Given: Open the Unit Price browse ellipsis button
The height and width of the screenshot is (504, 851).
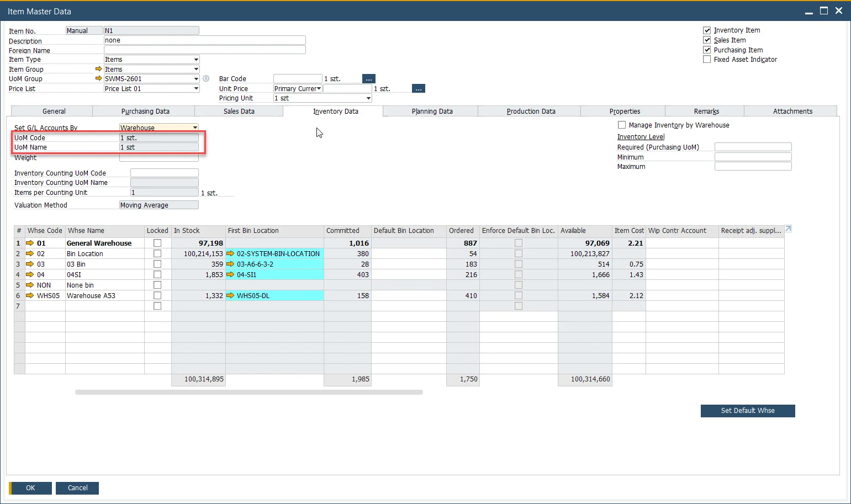Looking at the screenshot, I should 419,89.
